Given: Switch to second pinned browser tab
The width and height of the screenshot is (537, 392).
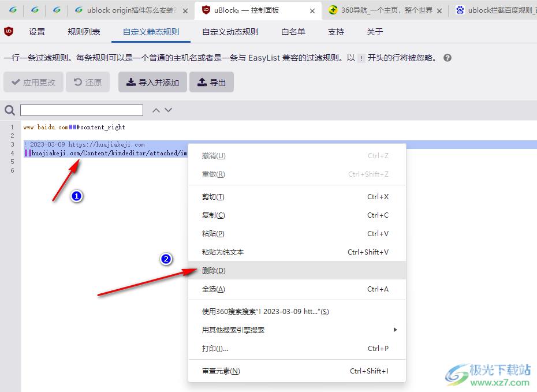Looking at the screenshot, I should (x=35, y=10).
